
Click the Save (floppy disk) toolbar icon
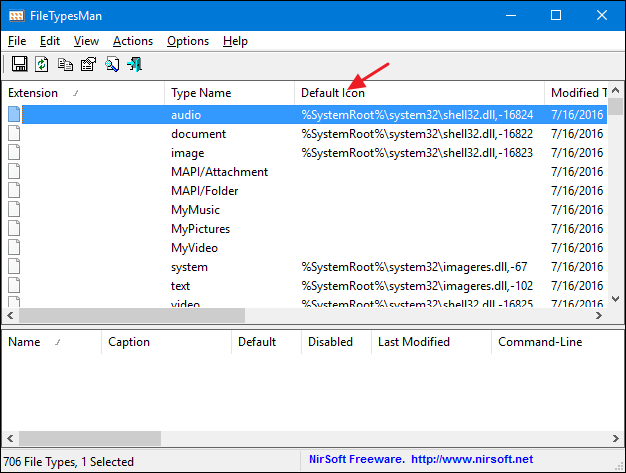(18, 65)
